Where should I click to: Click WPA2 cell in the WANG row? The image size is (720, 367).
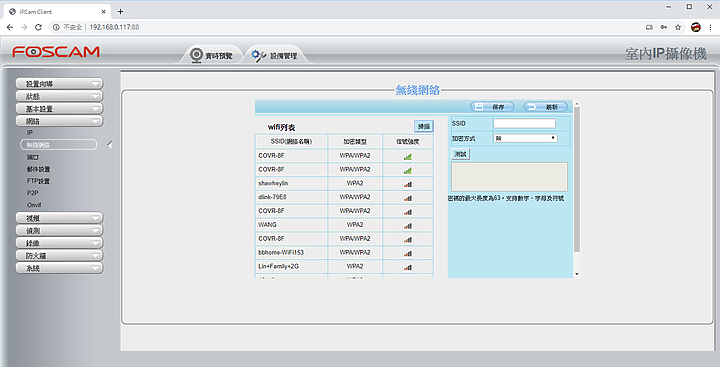pos(355,225)
